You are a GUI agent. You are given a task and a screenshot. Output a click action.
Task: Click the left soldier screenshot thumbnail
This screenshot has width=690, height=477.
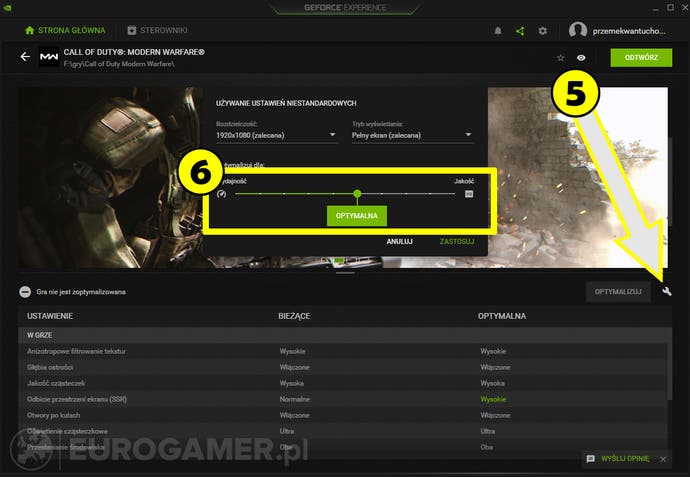[x=110, y=177]
